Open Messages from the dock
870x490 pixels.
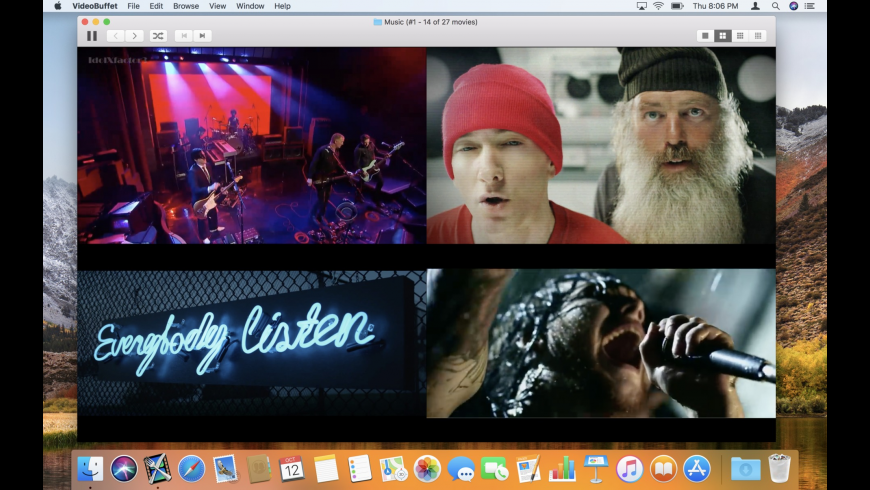pos(461,469)
